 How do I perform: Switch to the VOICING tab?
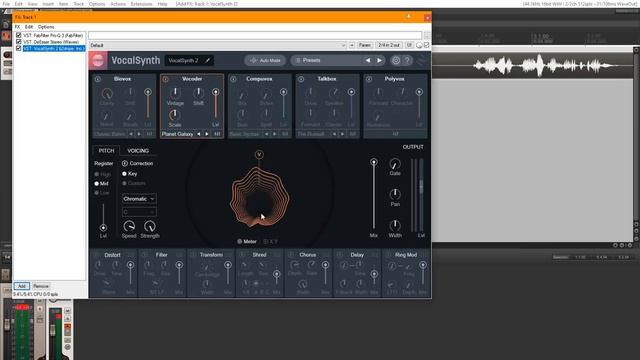click(x=138, y=151)
